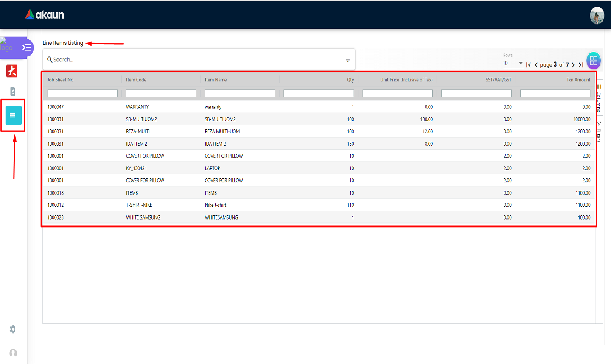Open the user profile avatar

(597, 16)
